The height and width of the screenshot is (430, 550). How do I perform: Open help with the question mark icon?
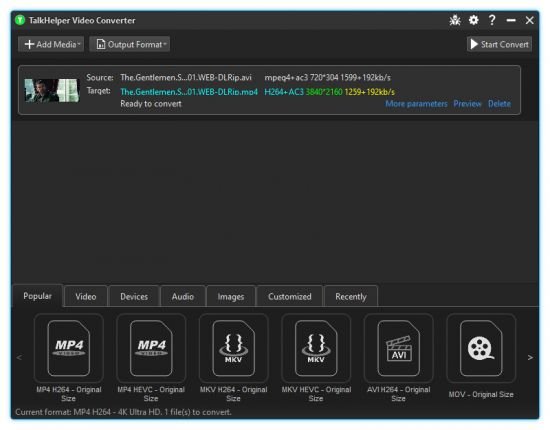click(492, 20)
